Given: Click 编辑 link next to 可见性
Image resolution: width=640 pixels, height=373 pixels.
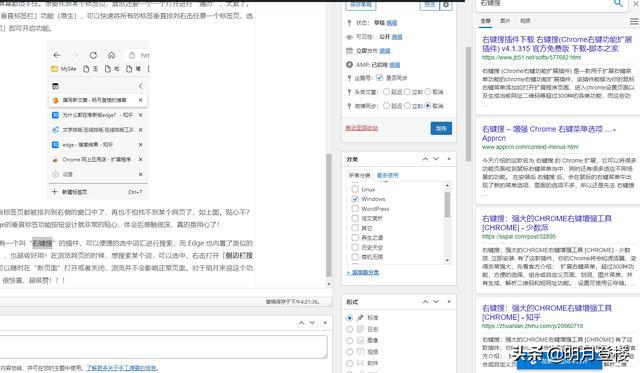Looking at the screenshot, I should tap(397, 37).
